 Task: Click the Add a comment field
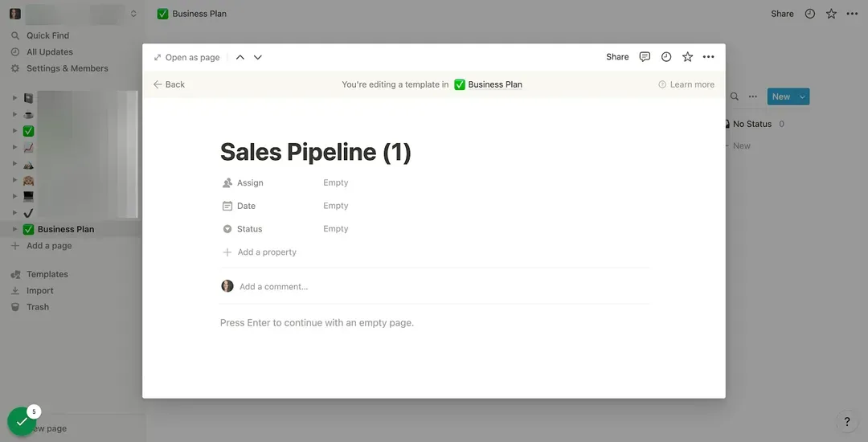(273, 287)
